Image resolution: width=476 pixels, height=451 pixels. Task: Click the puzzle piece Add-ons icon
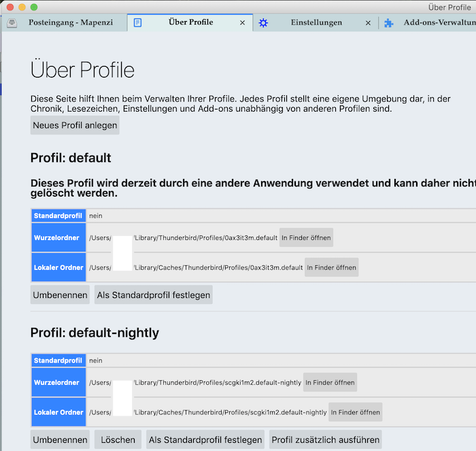[389, 22]
